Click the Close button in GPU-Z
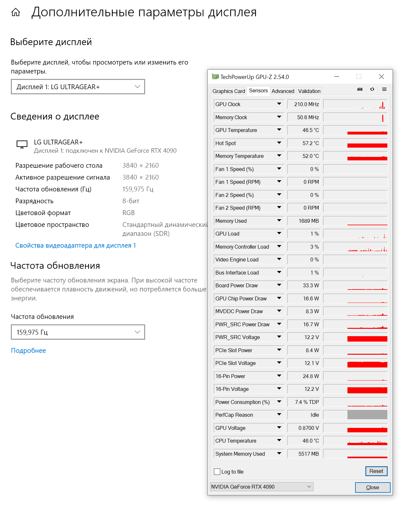Screen dimensions: 420x518 click(372, 487)
